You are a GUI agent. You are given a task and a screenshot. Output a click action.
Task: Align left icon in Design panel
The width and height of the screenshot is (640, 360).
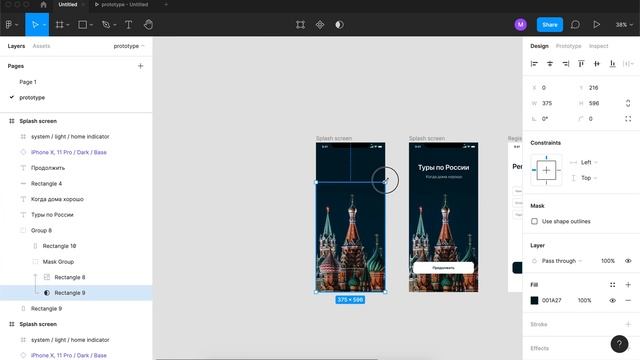[x=534, y=64]
